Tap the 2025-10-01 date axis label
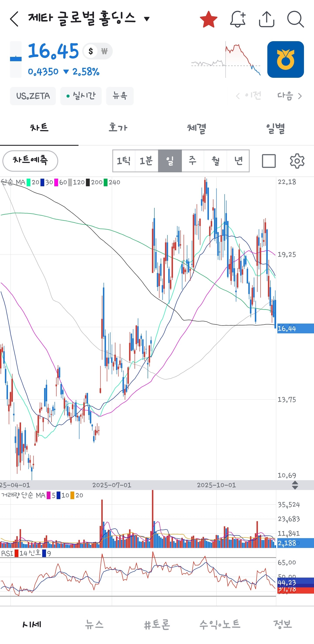The image size is (314, 644). (x=217, y=485)
